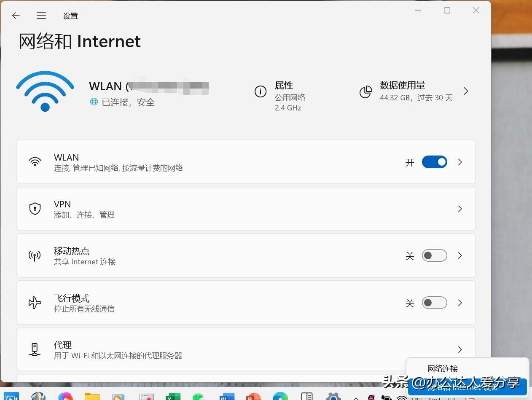This screenshot has height=400, width=532.
Task: Click the 代理 proxy server icon
Action: [x=35, y=349]
